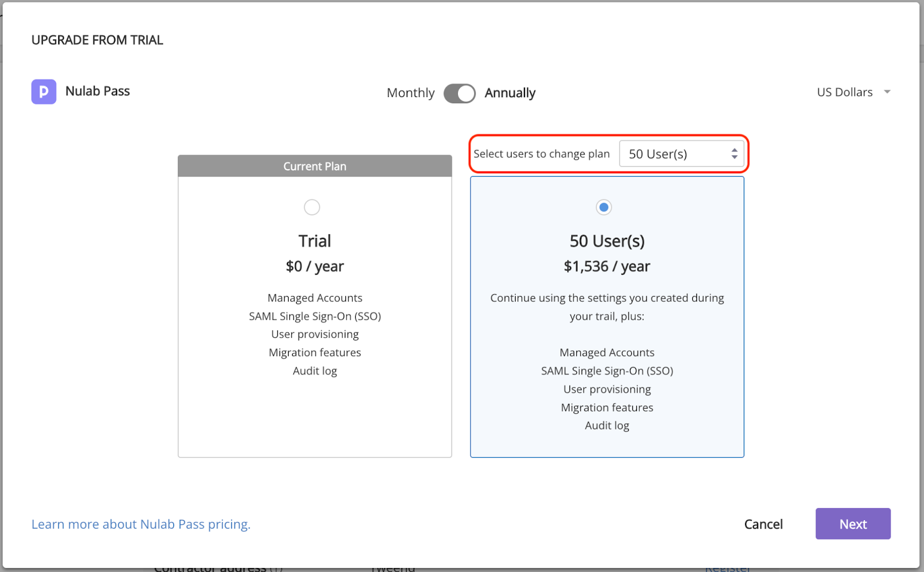924x572 pixels.
Task: Select the Trial plan radio button
Action: pyautogui.click(x=312, y=207)
